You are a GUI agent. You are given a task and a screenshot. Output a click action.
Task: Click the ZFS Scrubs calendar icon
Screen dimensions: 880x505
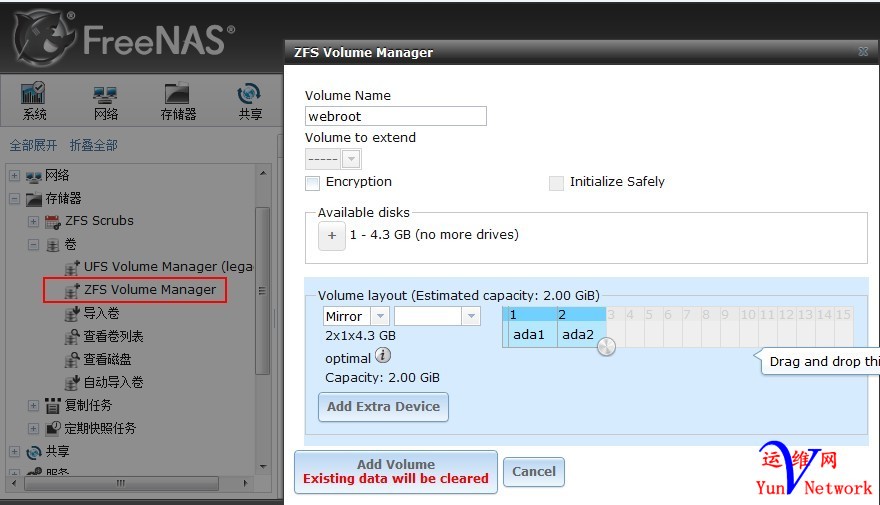coord(53,222)
